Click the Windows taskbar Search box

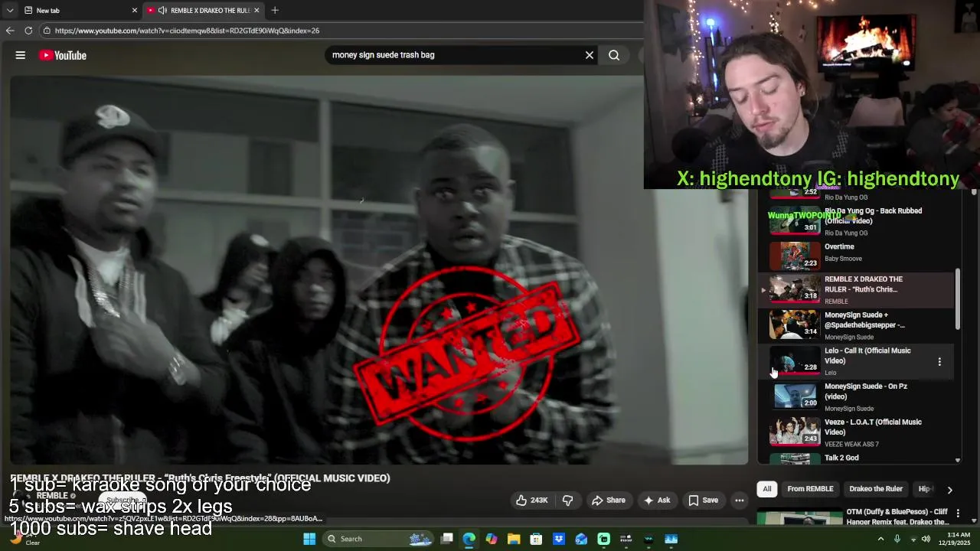[378, 539]
